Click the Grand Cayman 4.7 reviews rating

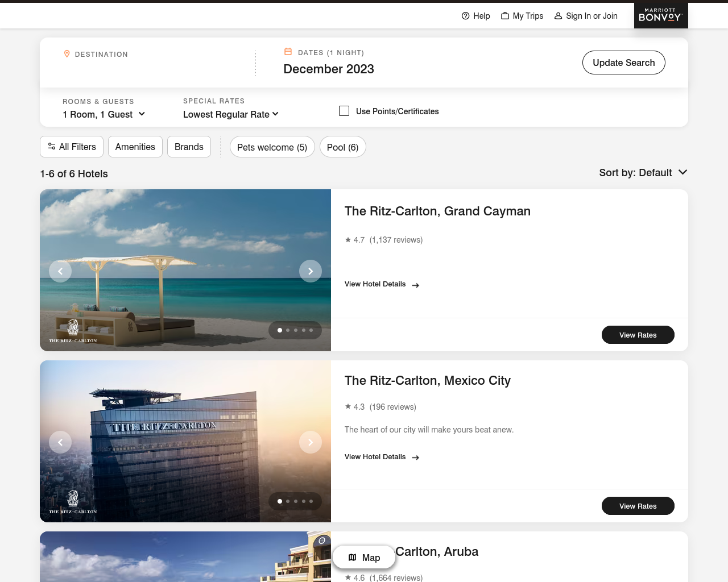(x=384, y=240)
